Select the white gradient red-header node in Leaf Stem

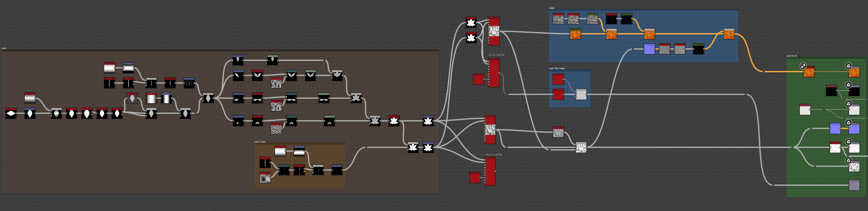(x=280, y=151)
